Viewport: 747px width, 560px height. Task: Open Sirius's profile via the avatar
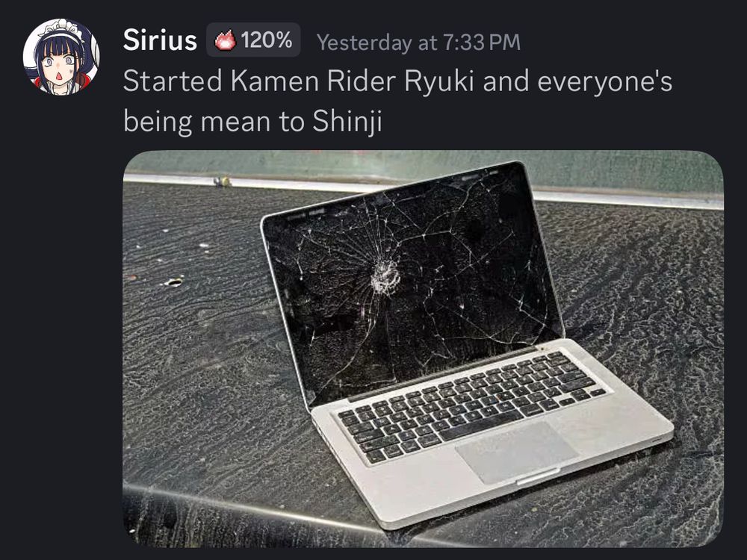click(x=61, y=57)
